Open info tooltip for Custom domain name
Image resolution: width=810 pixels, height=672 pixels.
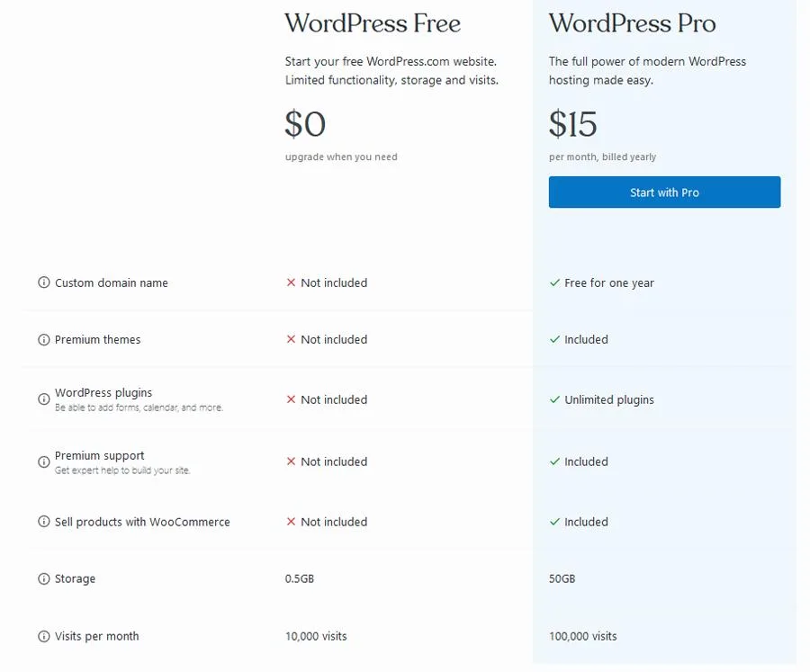coord(43,282)
